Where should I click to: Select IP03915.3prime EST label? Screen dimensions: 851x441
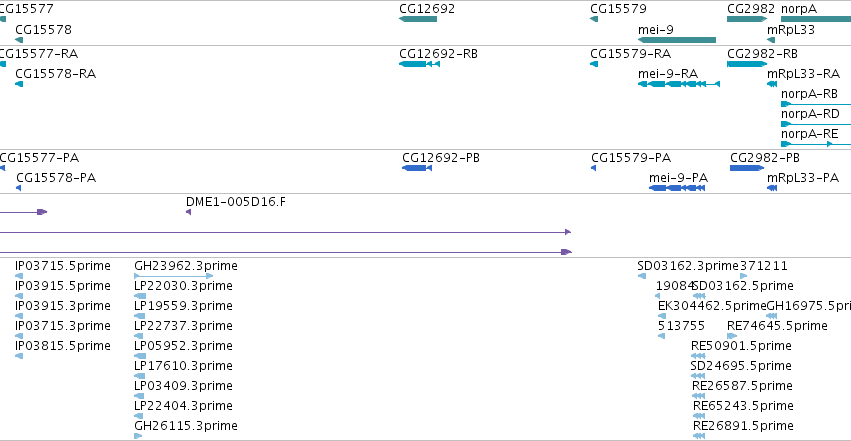coord(62,306)
